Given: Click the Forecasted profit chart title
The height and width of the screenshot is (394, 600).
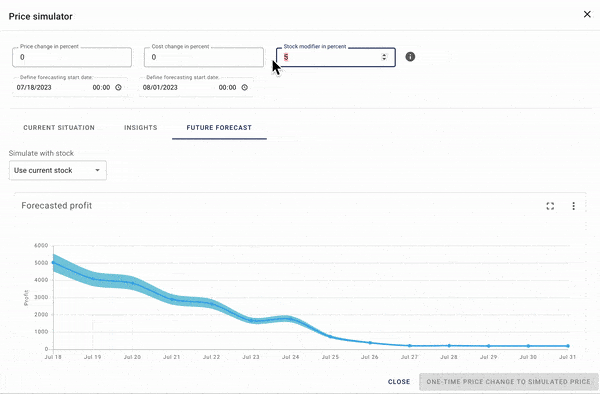Looking at the screenshot, I should point(57,206).
